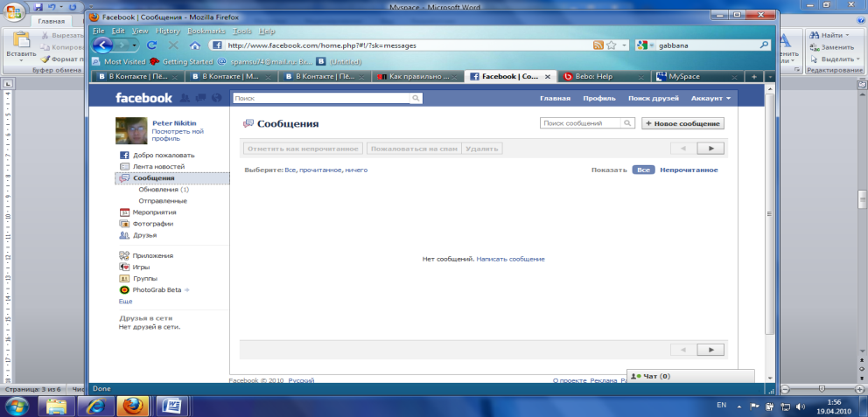Open the Firefox Tools menu
This screenshot has height=417, width=868.
pyautogui.click(x=241, y=31)
